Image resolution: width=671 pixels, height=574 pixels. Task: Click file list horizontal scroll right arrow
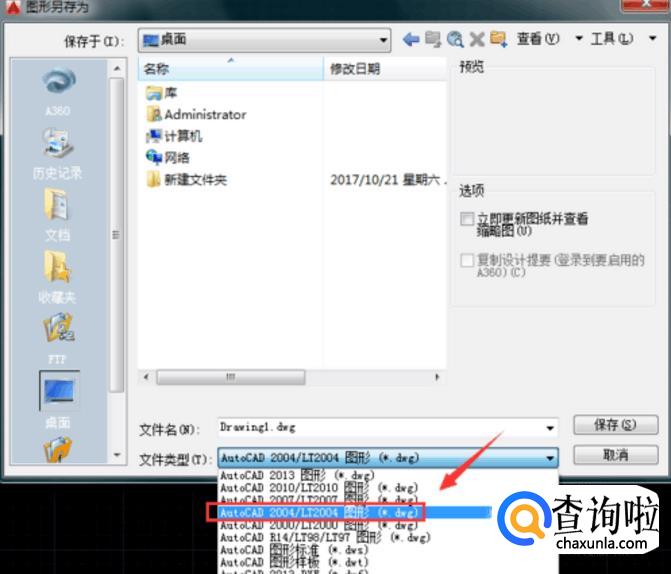click(x=437, y=377)
